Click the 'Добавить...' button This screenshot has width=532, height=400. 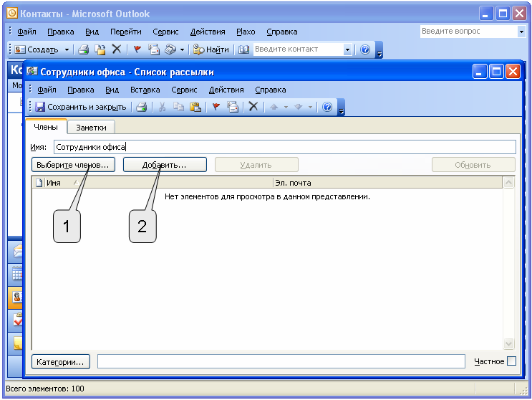click(165, 165)
